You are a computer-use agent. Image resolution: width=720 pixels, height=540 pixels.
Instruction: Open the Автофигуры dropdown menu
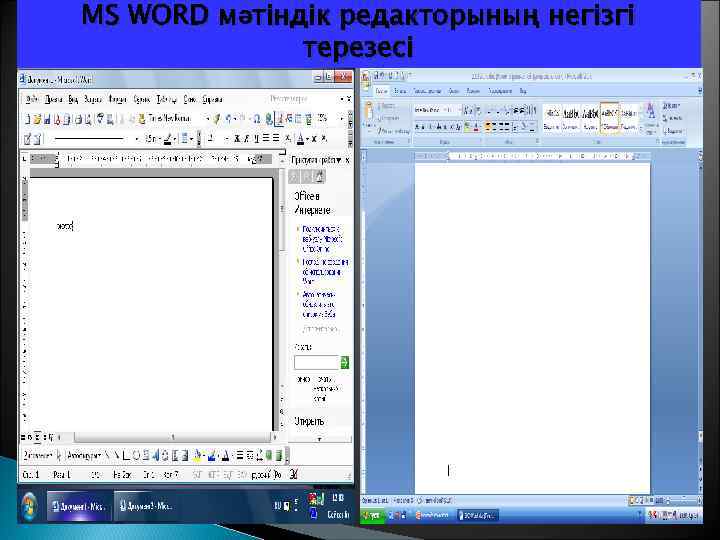tap(84, 456)
